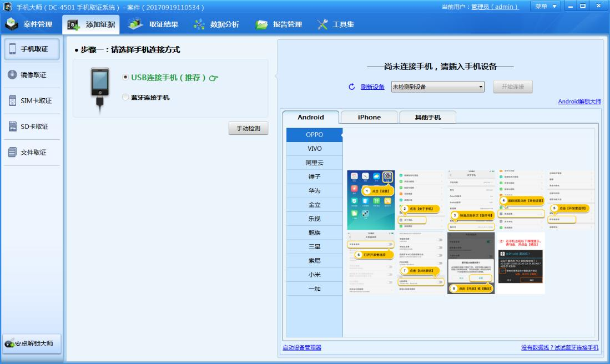
Task: Switch to the 添加证据 tab
Action: click(91, 24)
